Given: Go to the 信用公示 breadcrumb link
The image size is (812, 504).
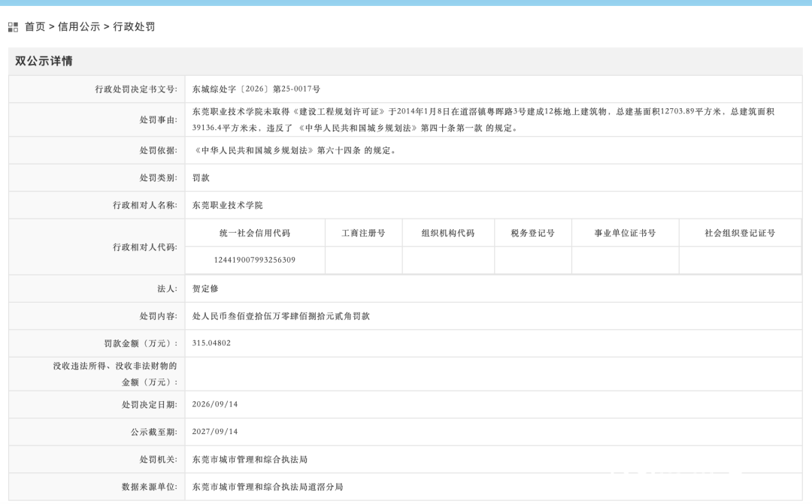Looking at the screenshot, I should [x=79, y=27].
